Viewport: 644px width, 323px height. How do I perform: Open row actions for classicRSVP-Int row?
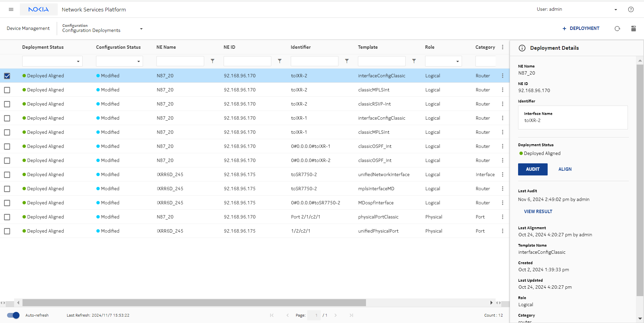[502, 104]
